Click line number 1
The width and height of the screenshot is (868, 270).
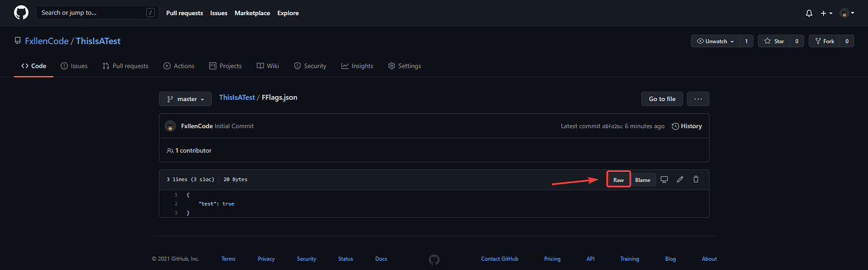[x=177, y=195]
